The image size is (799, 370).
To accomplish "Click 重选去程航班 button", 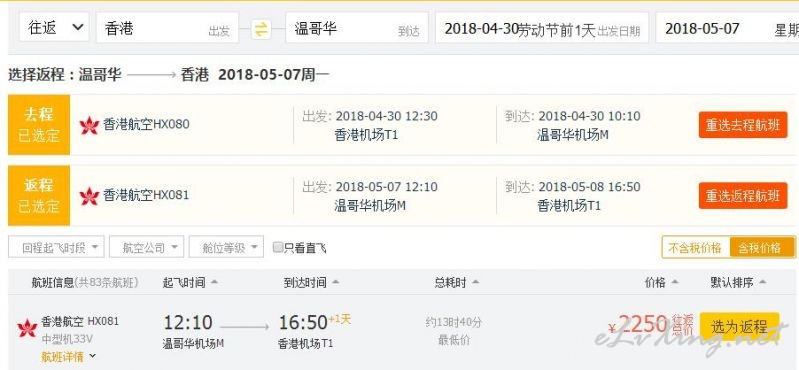I will pyautogui.click(x=743, y=125).
